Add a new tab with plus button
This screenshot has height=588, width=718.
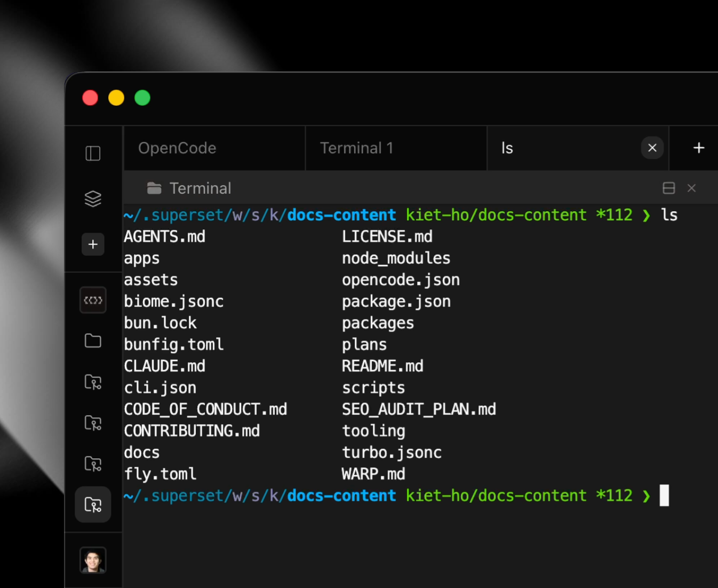(x=699, y=148)
